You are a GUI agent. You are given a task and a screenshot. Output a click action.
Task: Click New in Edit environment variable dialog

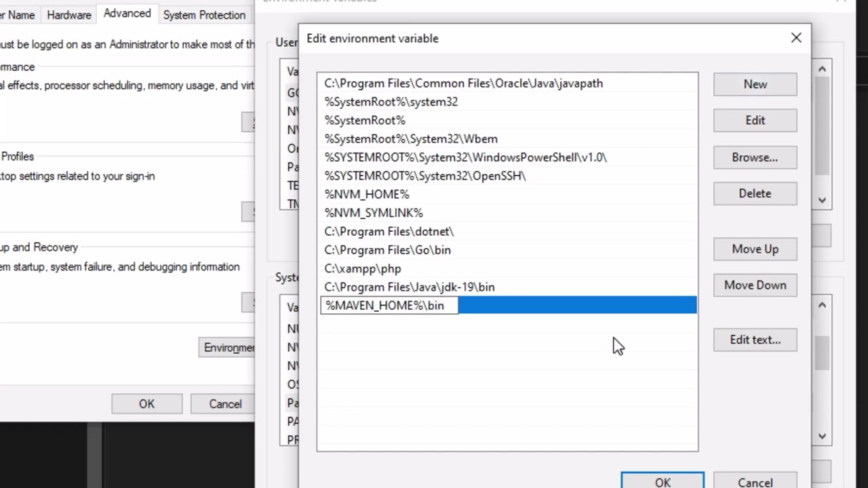(755, 84)
